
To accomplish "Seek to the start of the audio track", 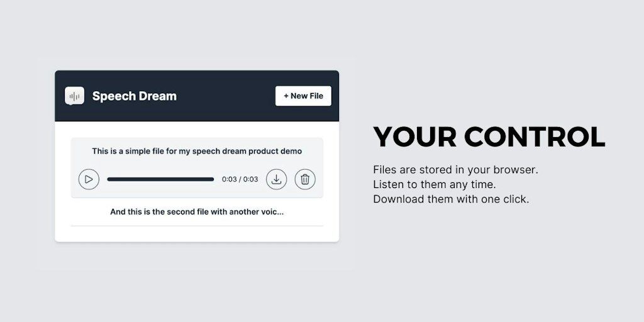I will click(x=108, y=179).
